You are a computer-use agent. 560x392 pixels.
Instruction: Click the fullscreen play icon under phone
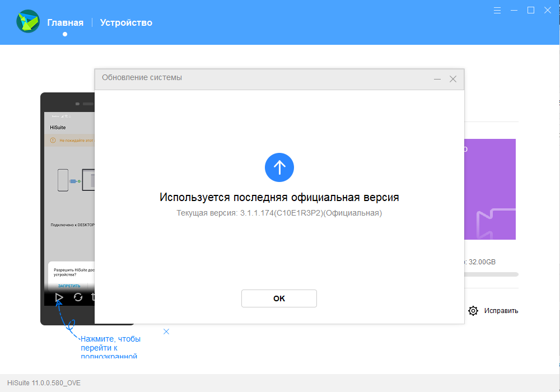point(59,297)
